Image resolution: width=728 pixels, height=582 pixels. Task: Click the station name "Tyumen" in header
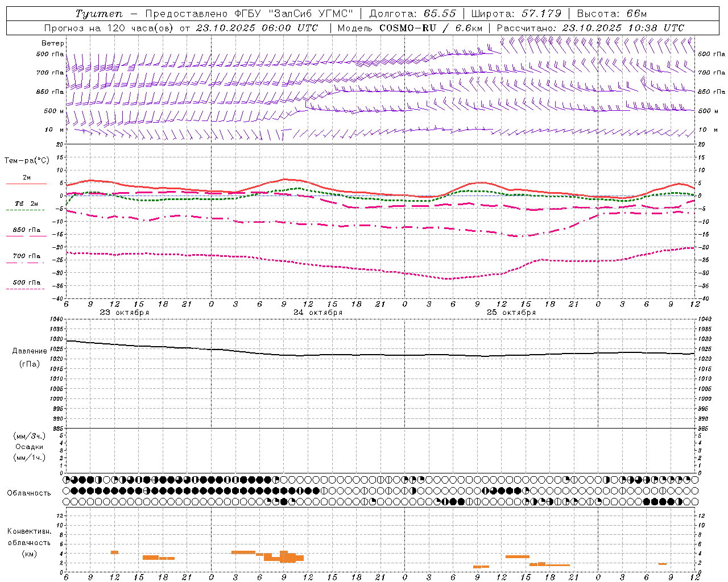click(99, 14)
